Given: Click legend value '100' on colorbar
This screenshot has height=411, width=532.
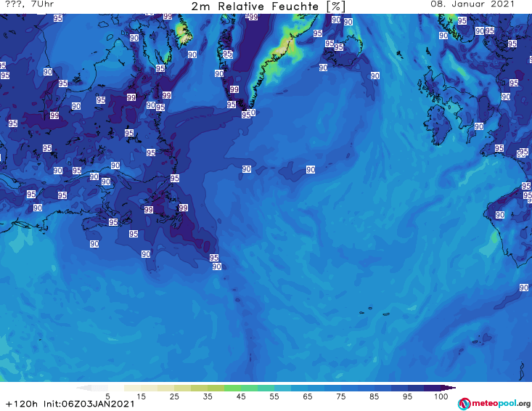Looking at the screenshot, I should pyautogui.click(x=441, y=396).
